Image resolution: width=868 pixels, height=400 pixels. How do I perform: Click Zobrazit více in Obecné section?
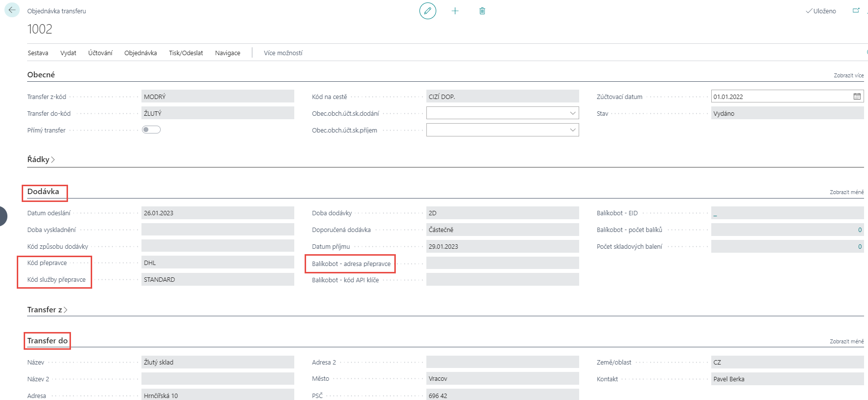click(848, 75)
